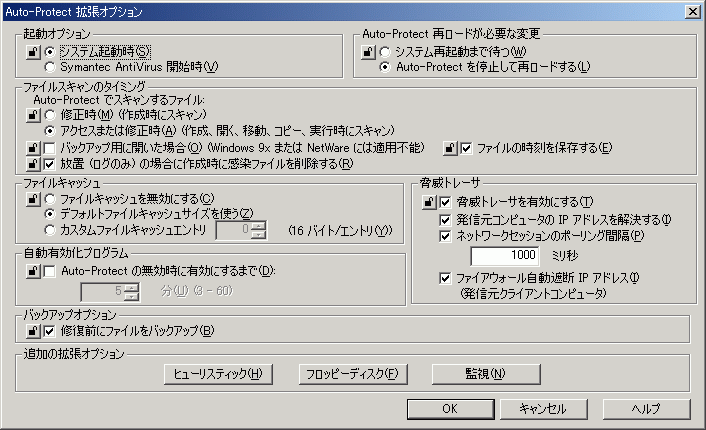
Task: Uncheck 修復前にファイルをバックアップ checkbox
Action: coord(50,331)
